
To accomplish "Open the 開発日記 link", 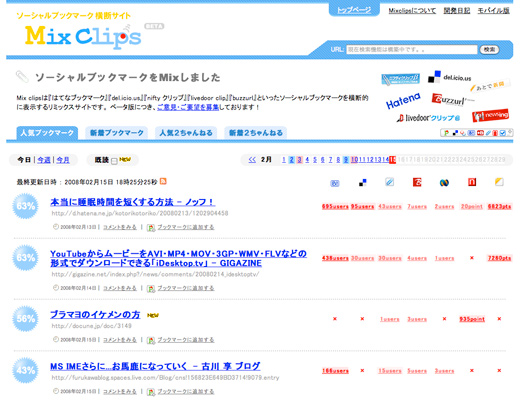I will pyautogui.click(x=457, y=11).
